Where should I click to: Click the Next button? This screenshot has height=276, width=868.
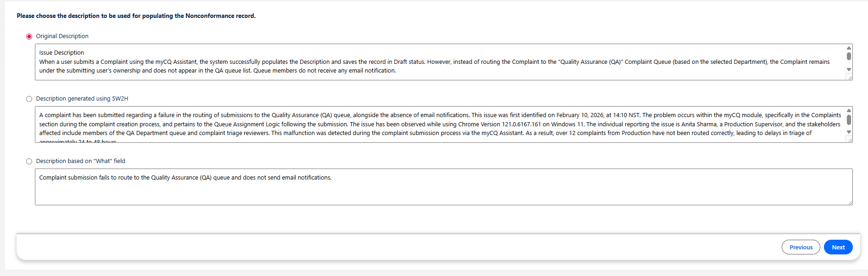click(x=838, y=247)
